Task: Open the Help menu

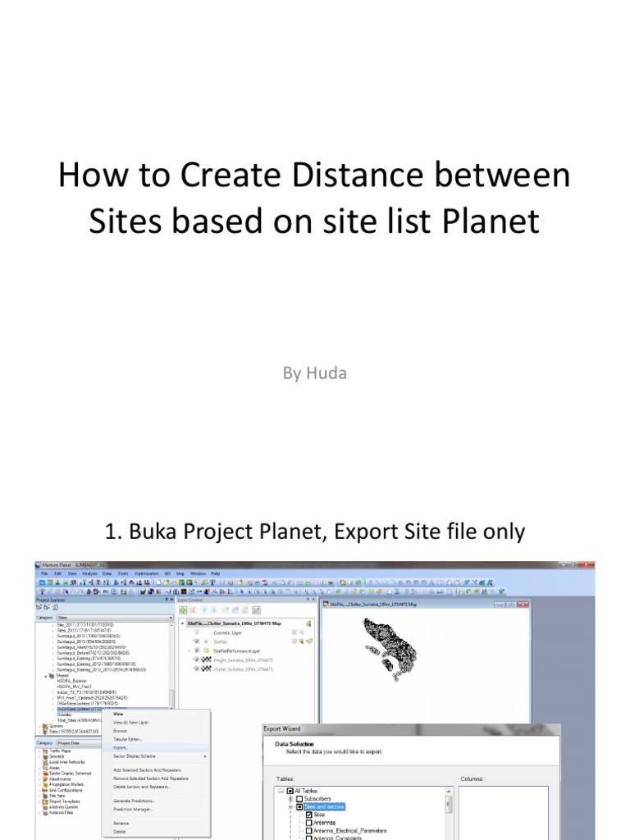Action: coord(216,573)
